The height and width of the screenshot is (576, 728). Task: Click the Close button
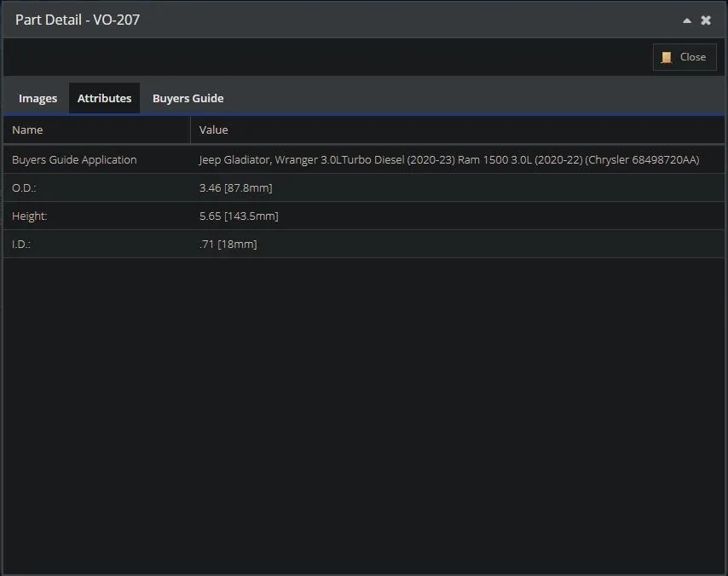click(685, 57)
